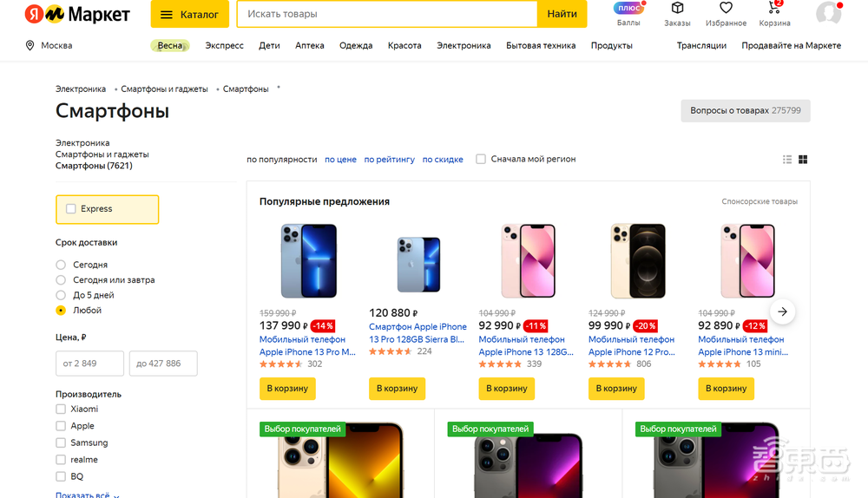This screenshot has width=868, height=498.
Task: Switch to grid view layout
Action: (x=803, y=160)
